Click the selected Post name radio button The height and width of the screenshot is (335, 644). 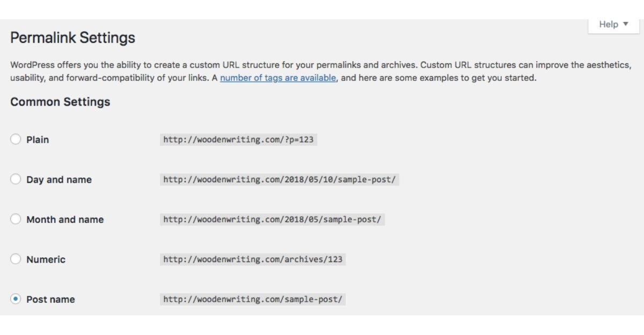tap(16, 299)
